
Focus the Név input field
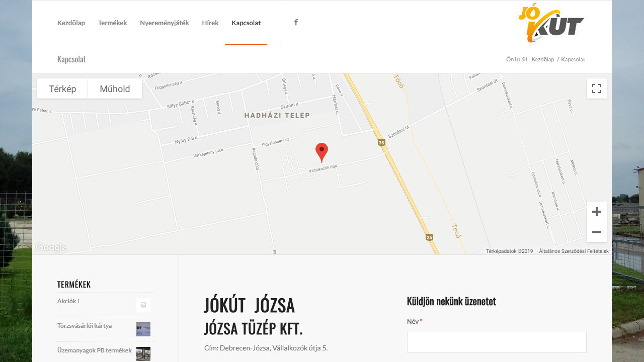497,342
